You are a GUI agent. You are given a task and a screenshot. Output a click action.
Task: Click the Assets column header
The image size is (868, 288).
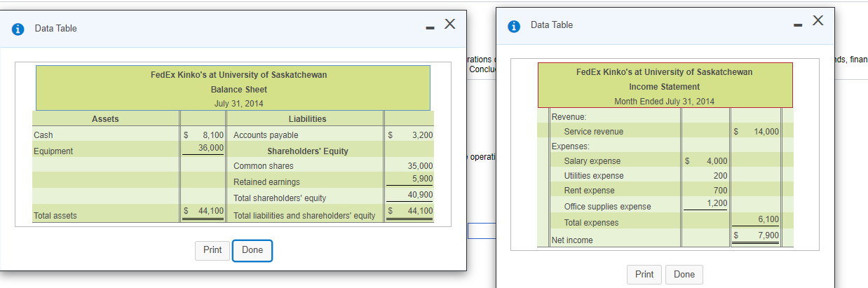click(105, 119)
